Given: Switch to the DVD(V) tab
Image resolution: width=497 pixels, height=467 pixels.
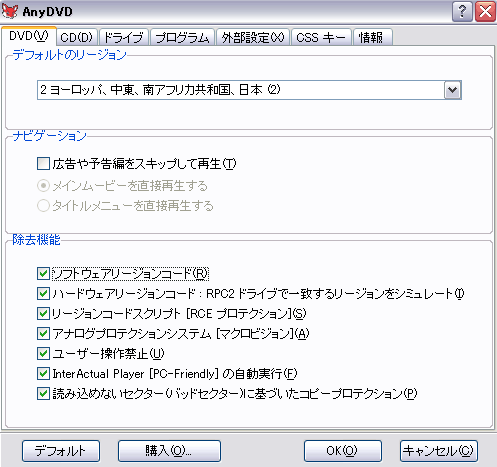Looking at the screenshot, I should [29, 36].
